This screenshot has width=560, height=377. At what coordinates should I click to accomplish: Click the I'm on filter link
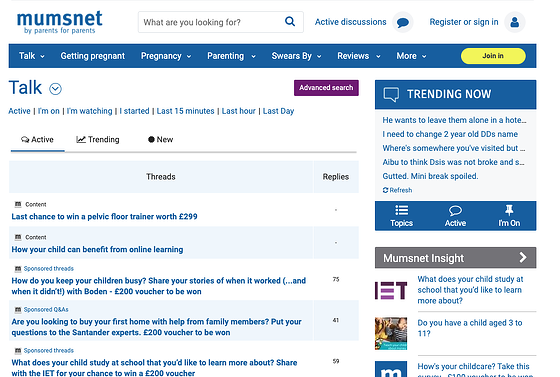pos(49,111)
